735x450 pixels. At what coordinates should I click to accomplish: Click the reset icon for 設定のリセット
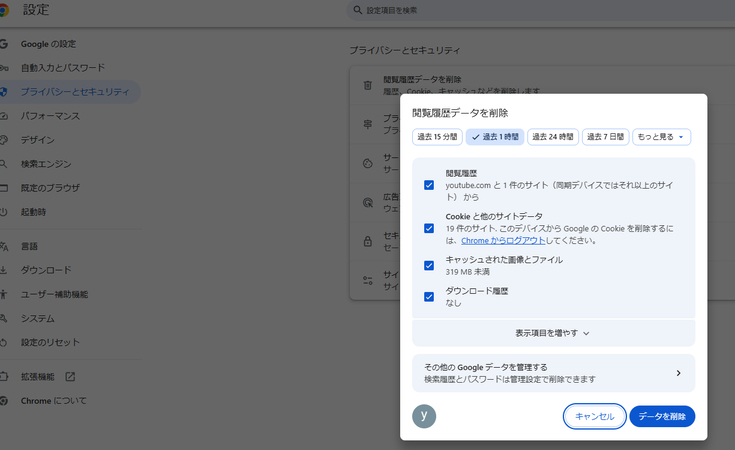coord(3,343)
